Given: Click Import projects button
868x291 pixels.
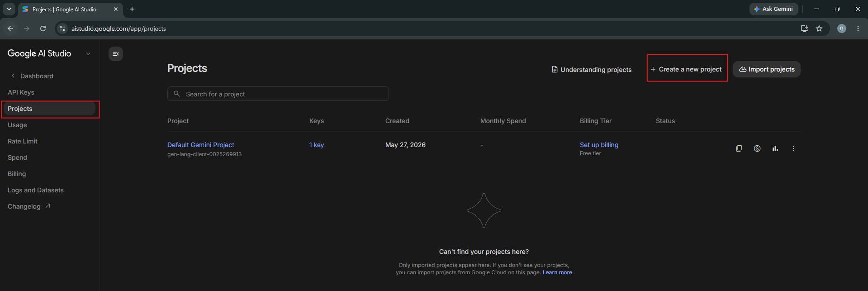Looking at the screenshot, I should click(x=767, y=69).
